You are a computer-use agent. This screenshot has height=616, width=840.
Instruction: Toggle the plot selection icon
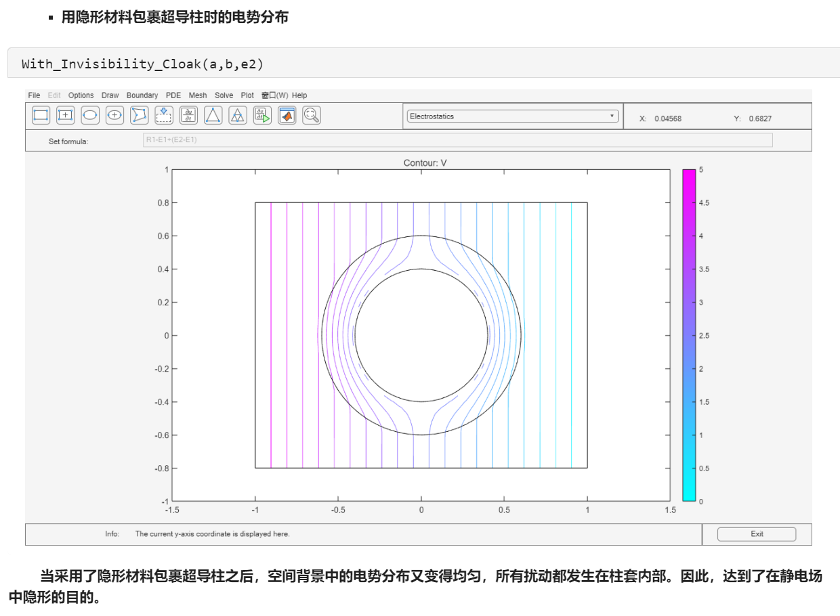click(287, 115)
